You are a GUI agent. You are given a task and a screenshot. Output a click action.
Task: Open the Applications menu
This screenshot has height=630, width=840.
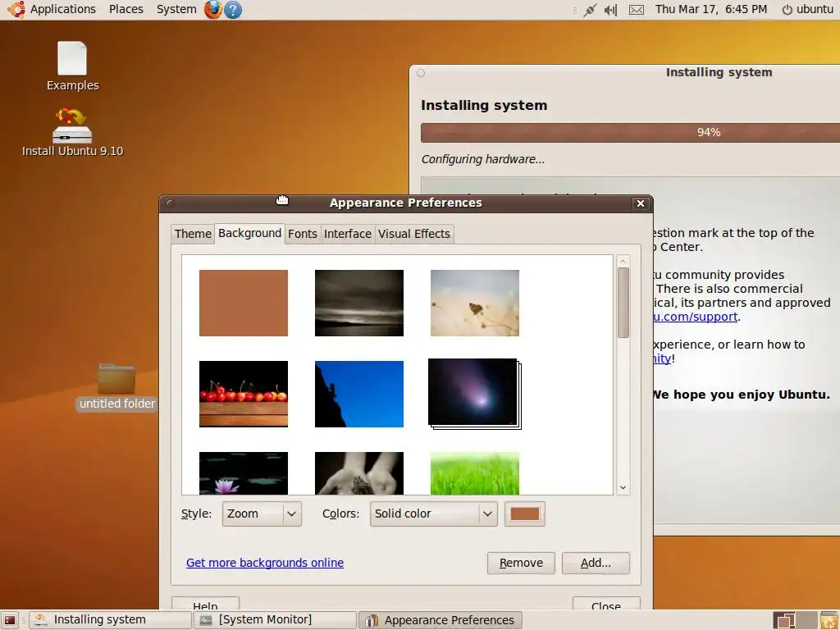tap(62, 9)
